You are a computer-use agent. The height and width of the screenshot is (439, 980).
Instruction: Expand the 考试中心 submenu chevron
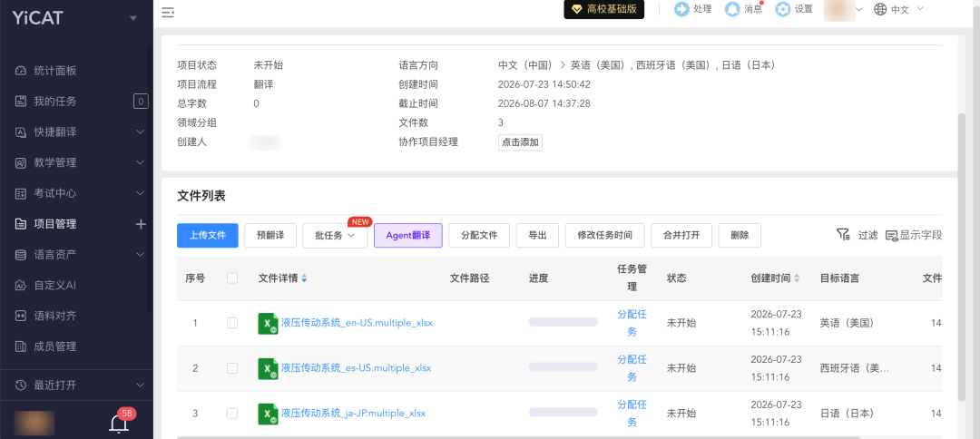pos(140,193)
